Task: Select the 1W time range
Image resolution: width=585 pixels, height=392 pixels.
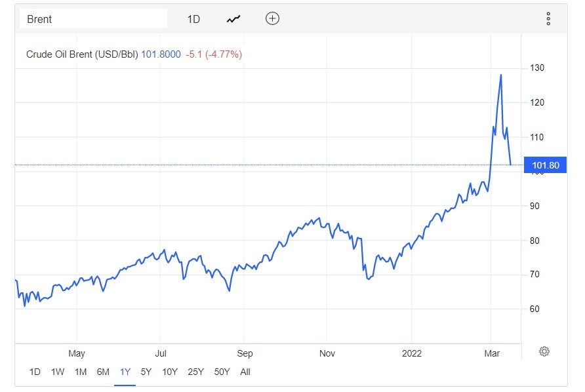Action: pyautogui.click(x=58, y=372)
